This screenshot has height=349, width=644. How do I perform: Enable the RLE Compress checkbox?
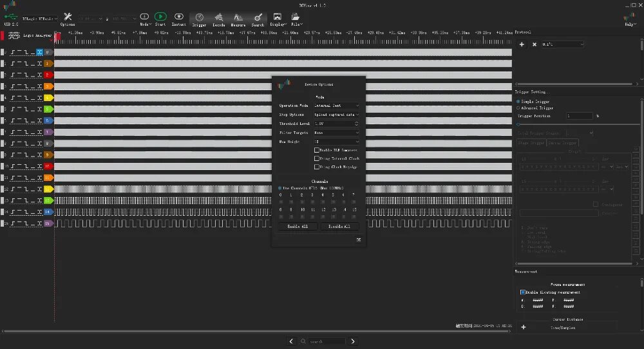tap(317, 150)
